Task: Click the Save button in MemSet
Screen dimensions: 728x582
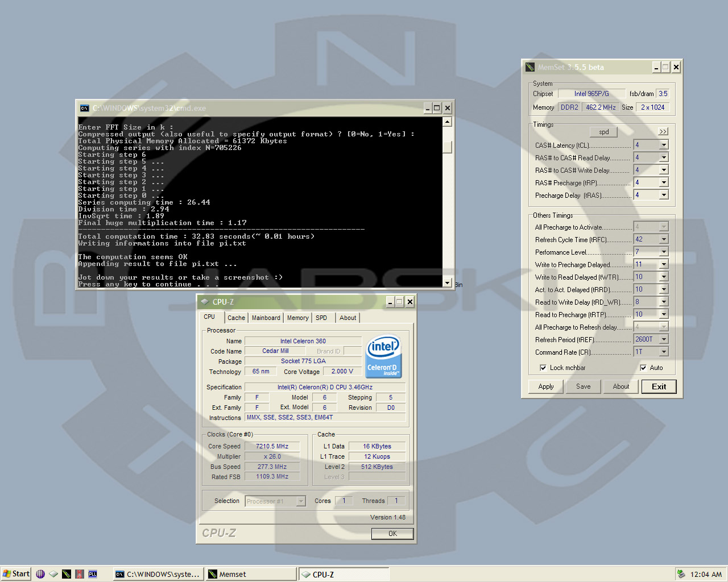Action: click(x=584, y=386)
